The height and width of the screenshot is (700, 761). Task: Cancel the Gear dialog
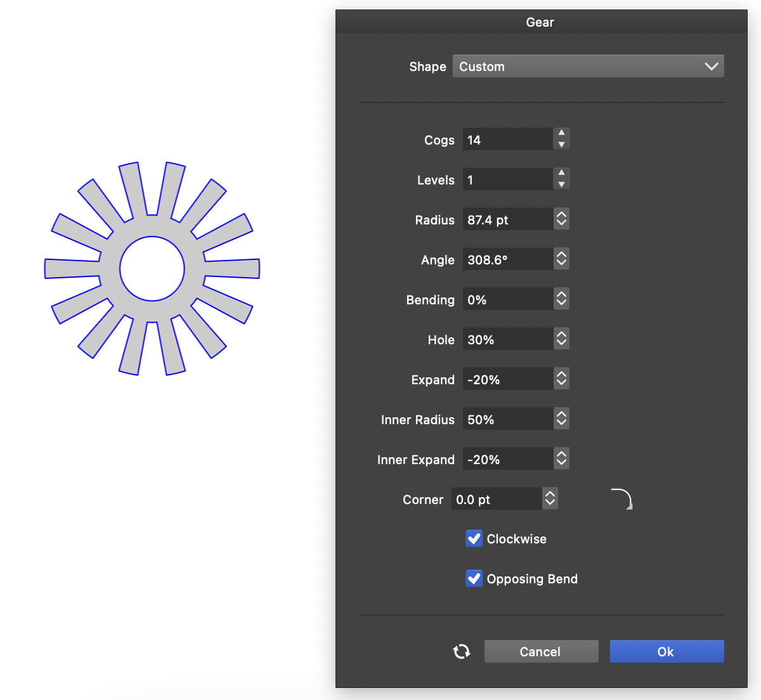pos(541,651)
